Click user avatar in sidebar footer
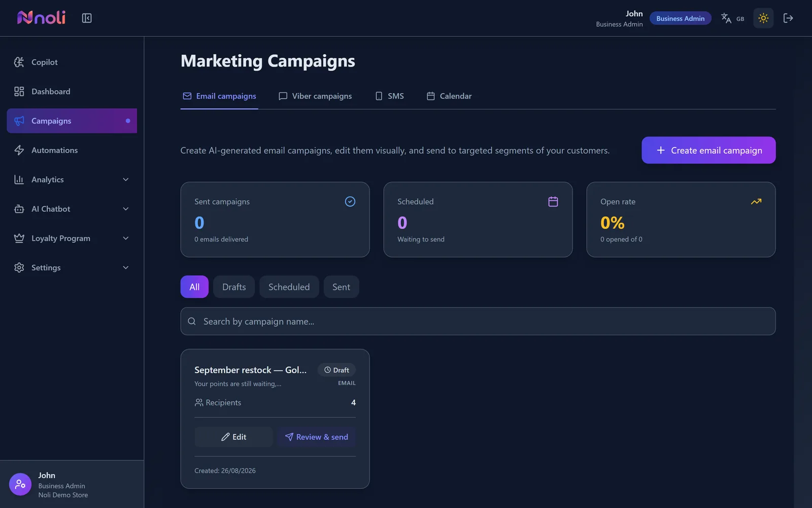The width and height of the screenshot is (812, 508). point(20,485)
